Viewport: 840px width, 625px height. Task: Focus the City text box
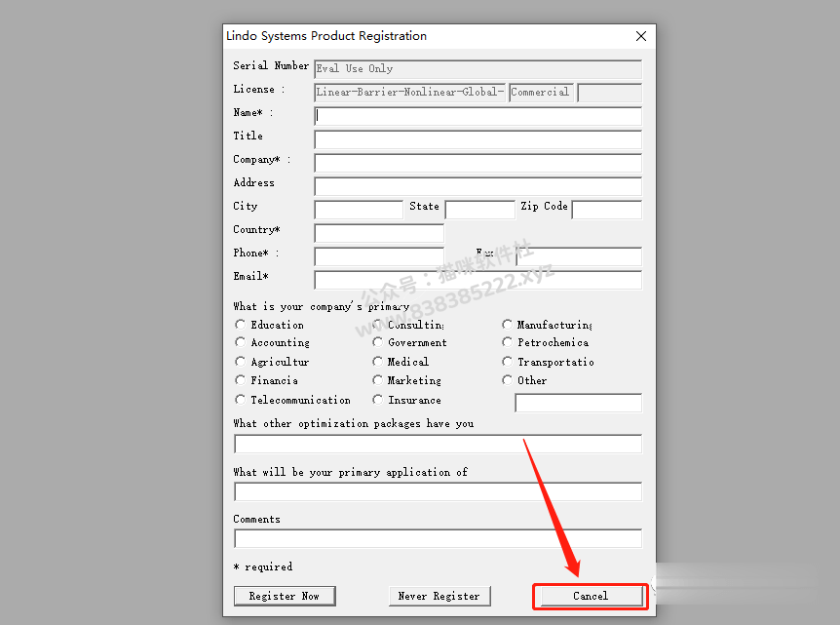359,210
